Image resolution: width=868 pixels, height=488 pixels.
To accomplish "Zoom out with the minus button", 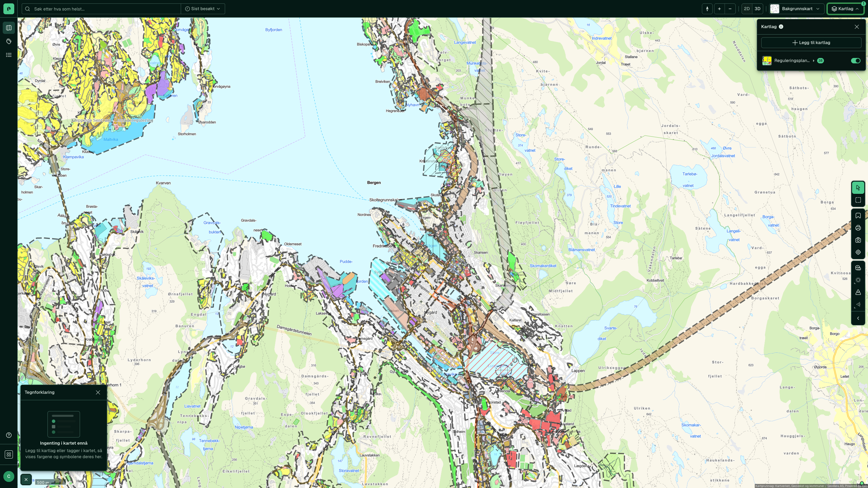I will (730, 9).
